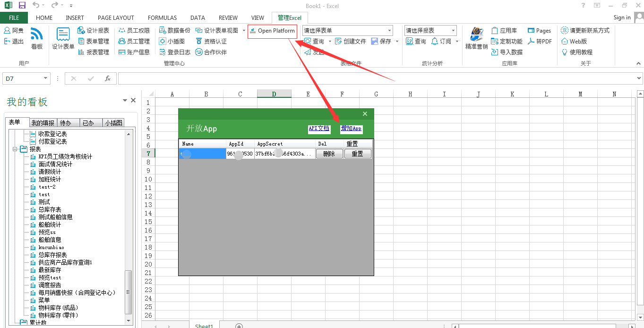Click the 设计表单 form design icon
Screen dimensions: 644x328
63,39
